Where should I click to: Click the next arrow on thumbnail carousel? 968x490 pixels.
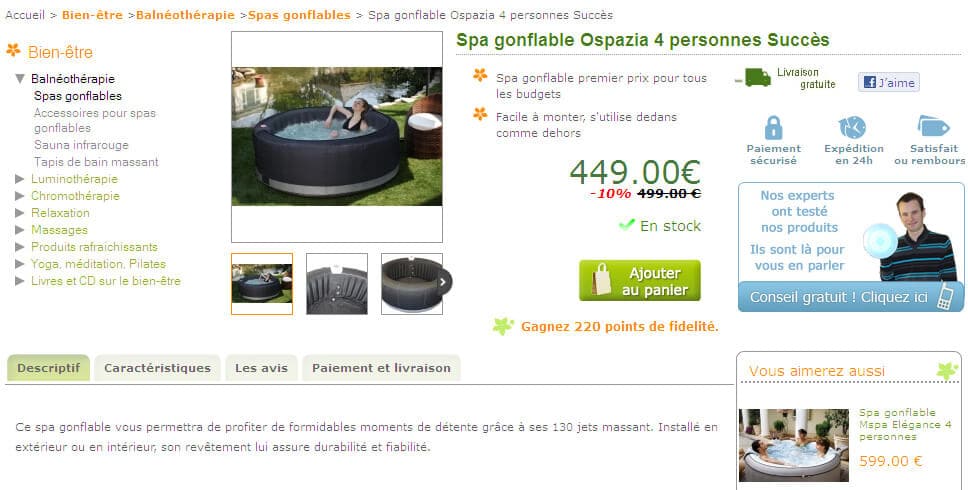[x=443, y=283]
